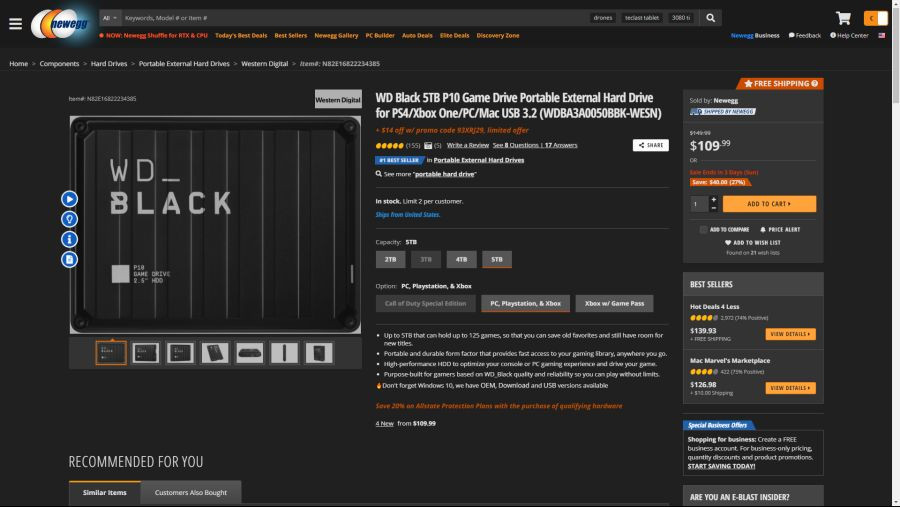
Task: Share this product
Action: click(650, 145)
